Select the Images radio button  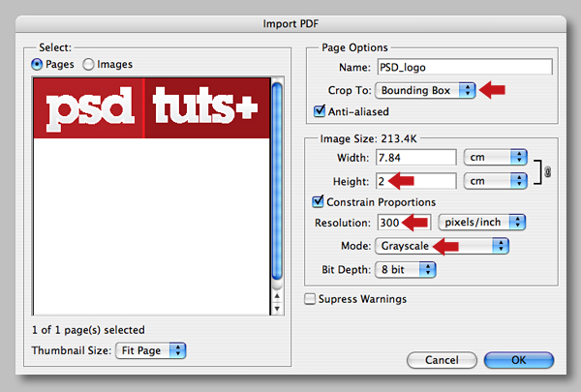[x=88, y=65]
